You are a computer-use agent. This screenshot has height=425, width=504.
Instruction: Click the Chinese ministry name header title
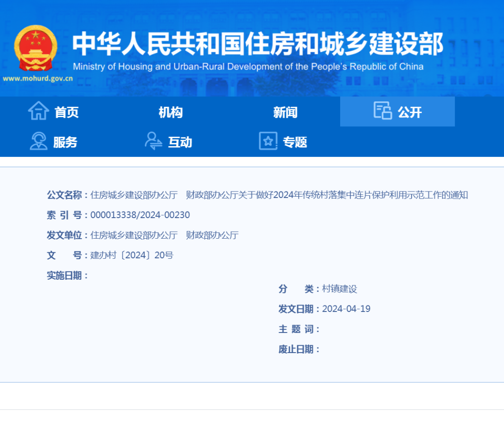tap(258, 45)
